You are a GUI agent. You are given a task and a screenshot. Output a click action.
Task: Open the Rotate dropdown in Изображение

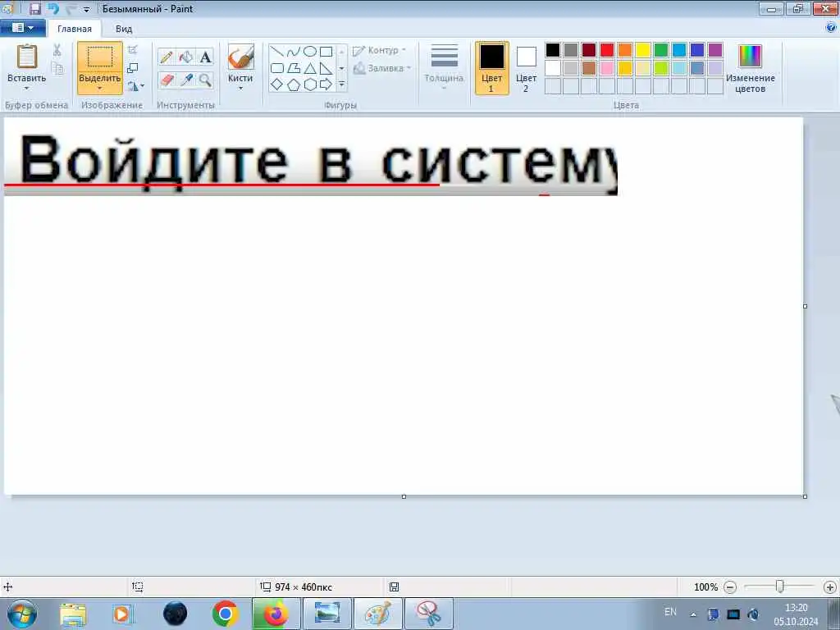135,85
